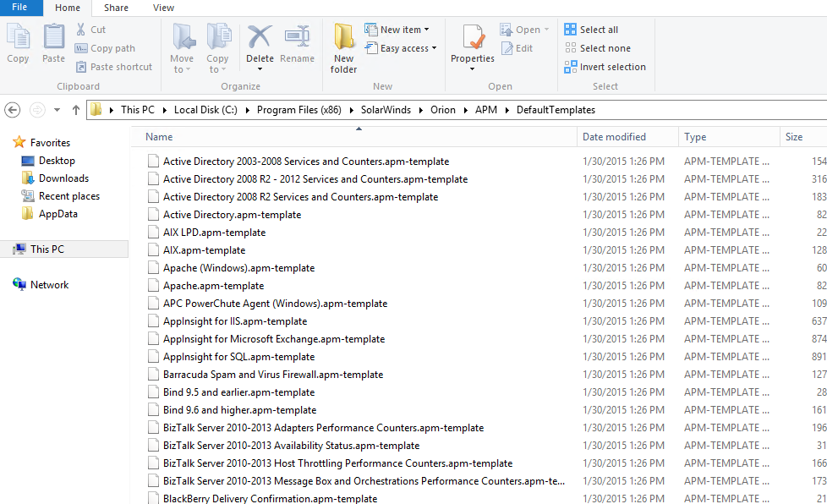Select Apache (Windows).apm-template file
The width and height of the screenshot is (827, 504).
tap(239, 268)
